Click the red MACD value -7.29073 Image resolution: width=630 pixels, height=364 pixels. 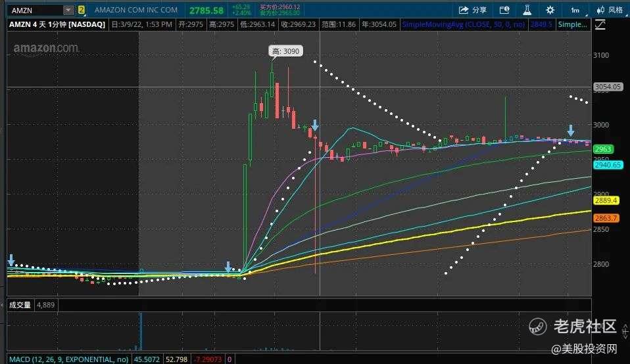click(208, 359)
